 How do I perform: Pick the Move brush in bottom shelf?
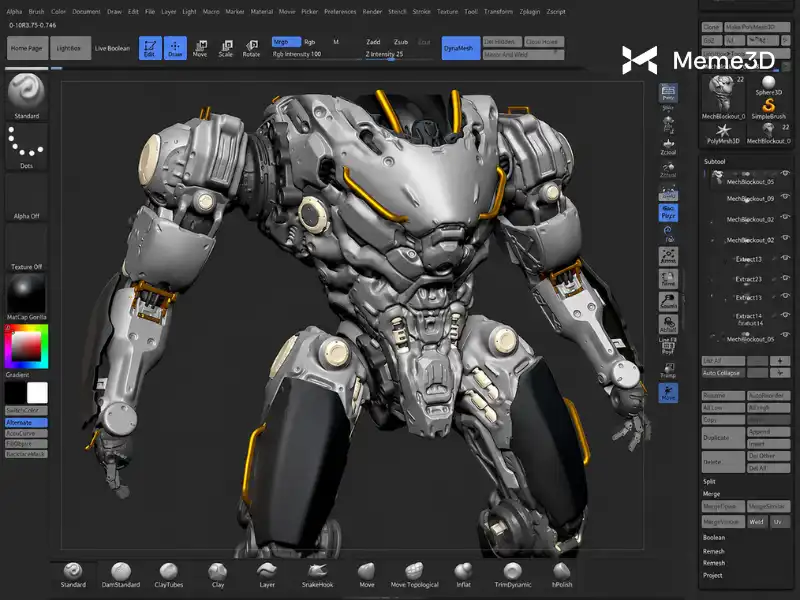pos(367,574)
